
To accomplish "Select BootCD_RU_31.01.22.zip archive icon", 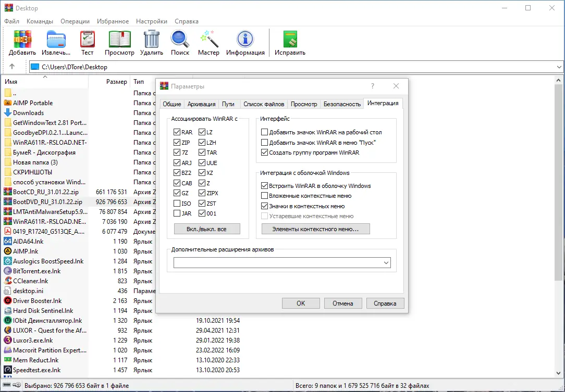I will (8, 192).
